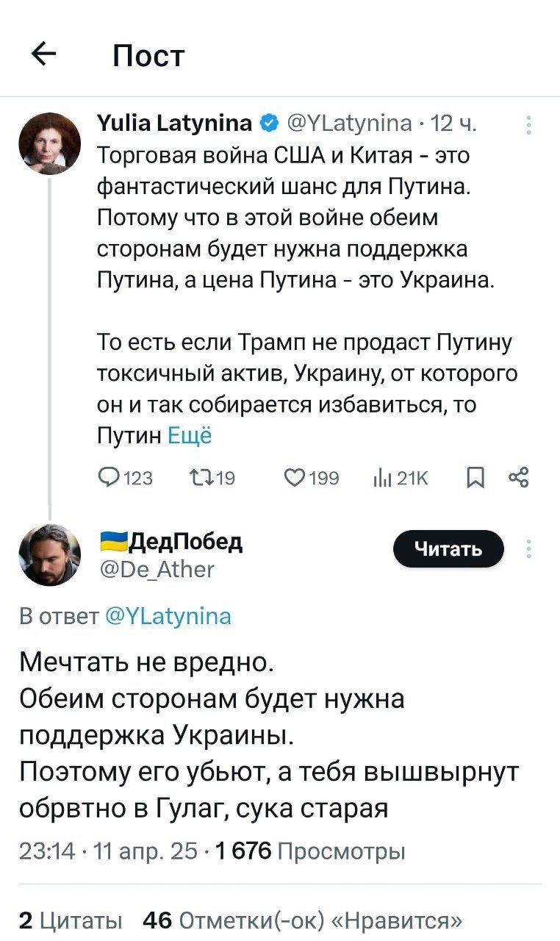
Task: Bookmark Latynina's post
Action: tap(475, 479)
